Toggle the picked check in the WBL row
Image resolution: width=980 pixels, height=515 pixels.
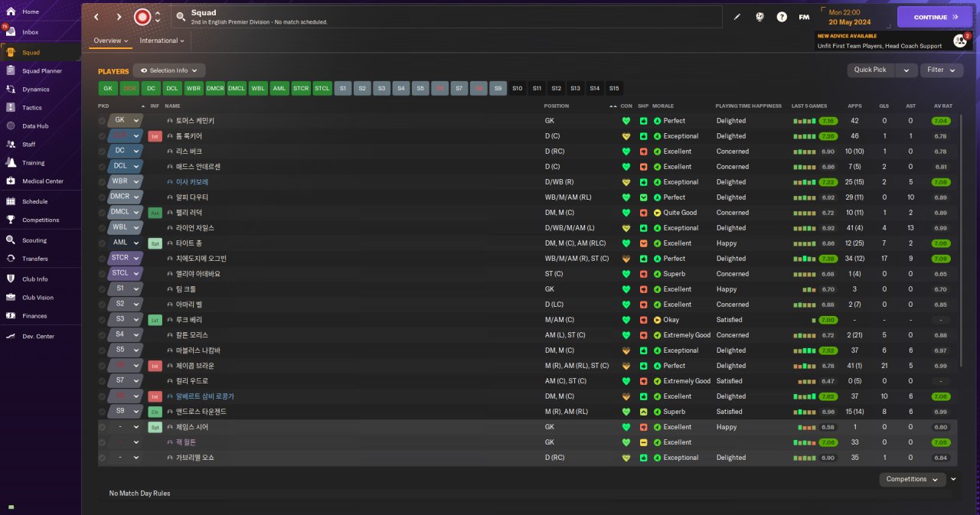tap(103, 228)
